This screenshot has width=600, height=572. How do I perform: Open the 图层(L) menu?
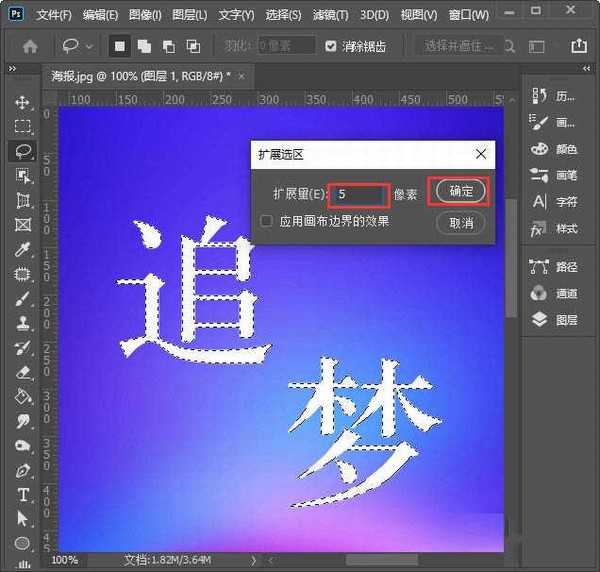[x=188, y=16]
